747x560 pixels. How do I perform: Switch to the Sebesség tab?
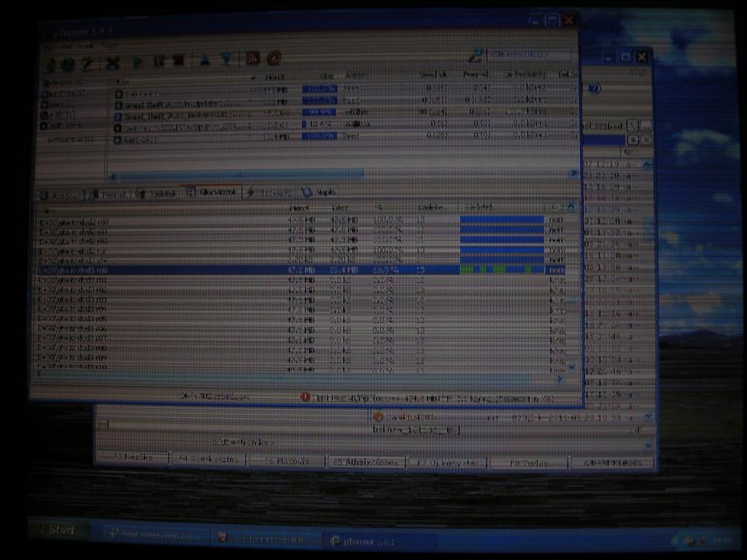pos(270,192)
